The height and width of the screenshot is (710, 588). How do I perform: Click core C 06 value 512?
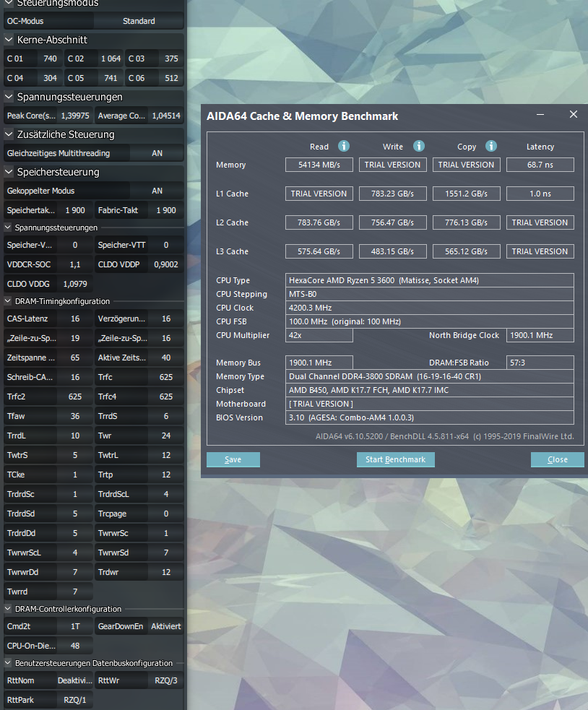[171, 78]
